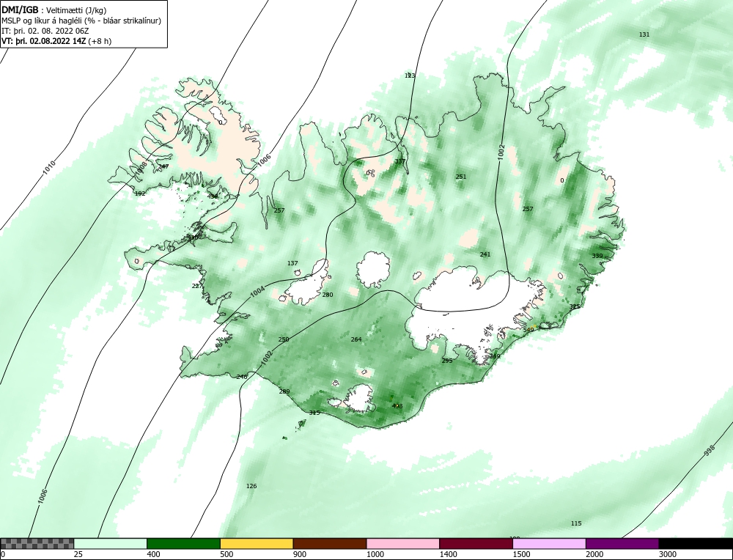Click the map value '251'

461,177
